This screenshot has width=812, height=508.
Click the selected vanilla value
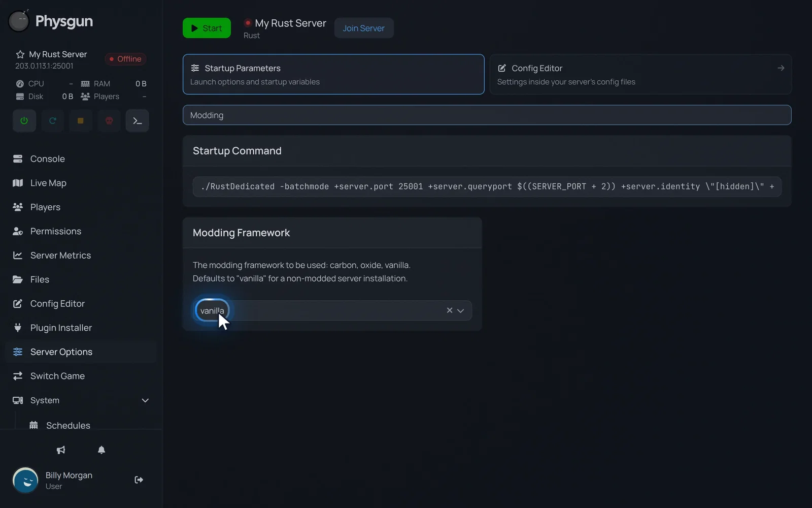pos(212,310)
